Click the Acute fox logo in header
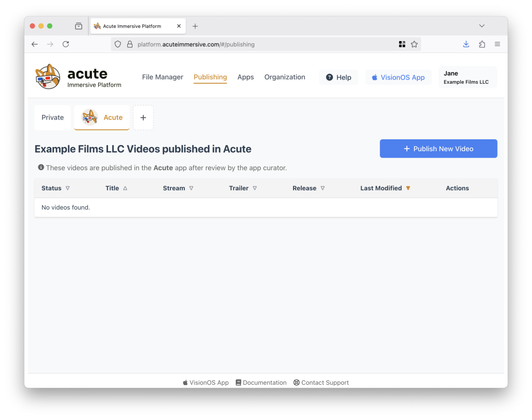532x420 pixels. pos(48,77)
